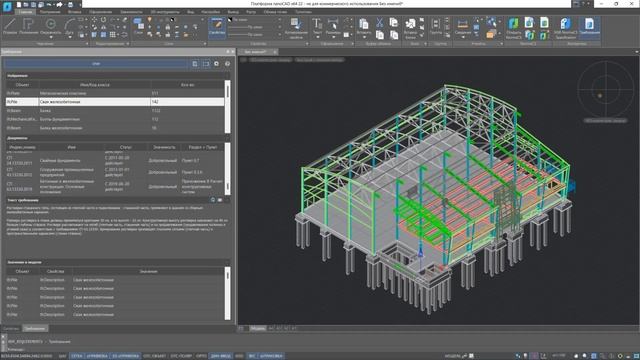Click Имя/Код класса column header
The image size is (640, 360).
point(95,85)
